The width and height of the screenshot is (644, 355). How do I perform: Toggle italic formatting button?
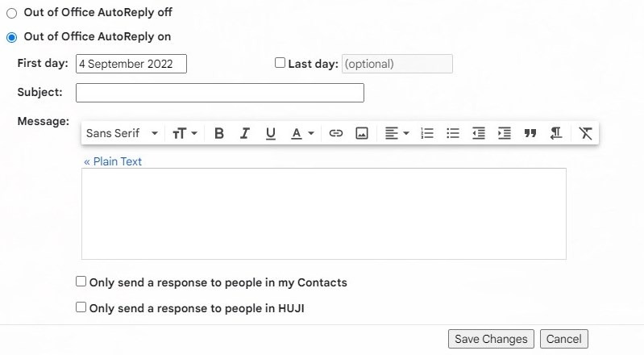(245, 133)
